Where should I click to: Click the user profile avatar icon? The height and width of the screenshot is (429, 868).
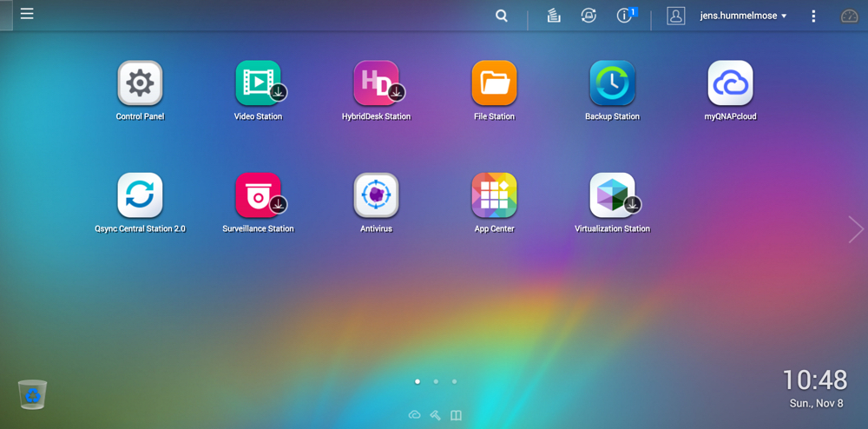pos(676,16)
